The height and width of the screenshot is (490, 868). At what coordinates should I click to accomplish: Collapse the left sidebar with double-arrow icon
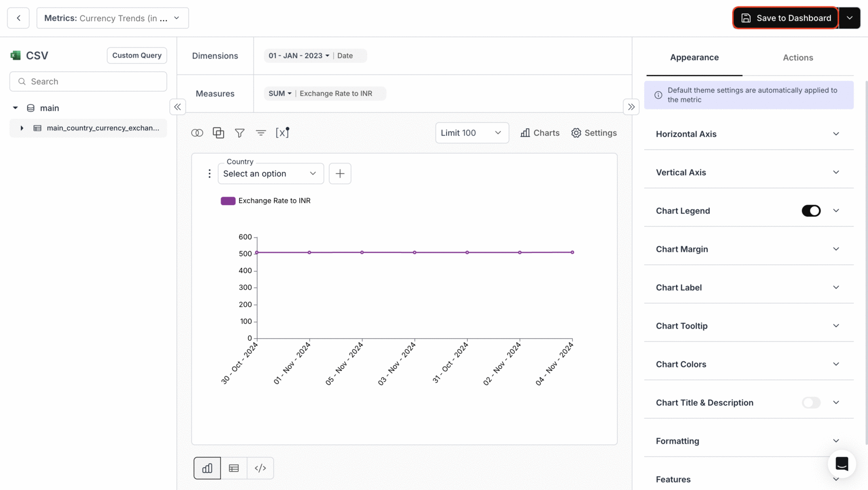tap(177, 107)
